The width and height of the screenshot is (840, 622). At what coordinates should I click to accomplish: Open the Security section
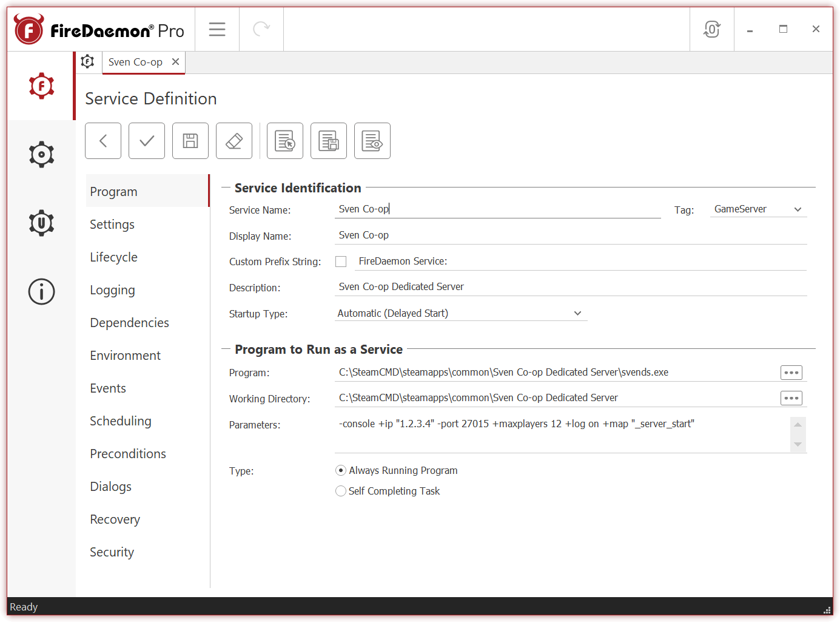(147, 552)
